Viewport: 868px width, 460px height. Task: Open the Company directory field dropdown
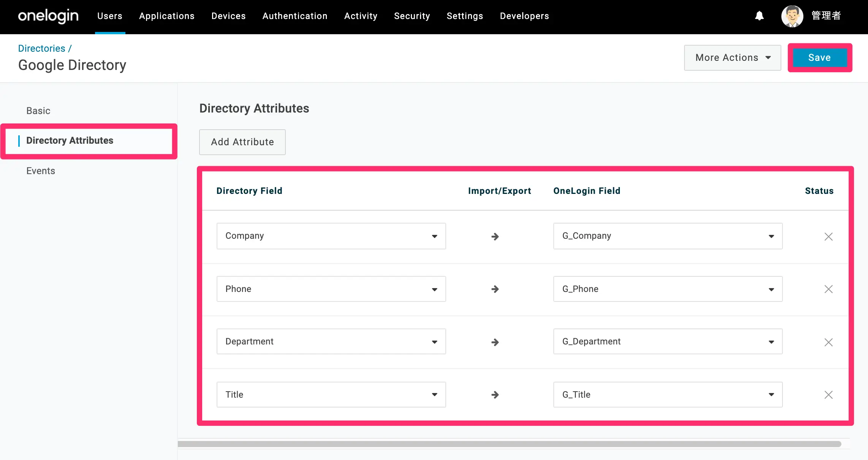[x=331, y=236]
